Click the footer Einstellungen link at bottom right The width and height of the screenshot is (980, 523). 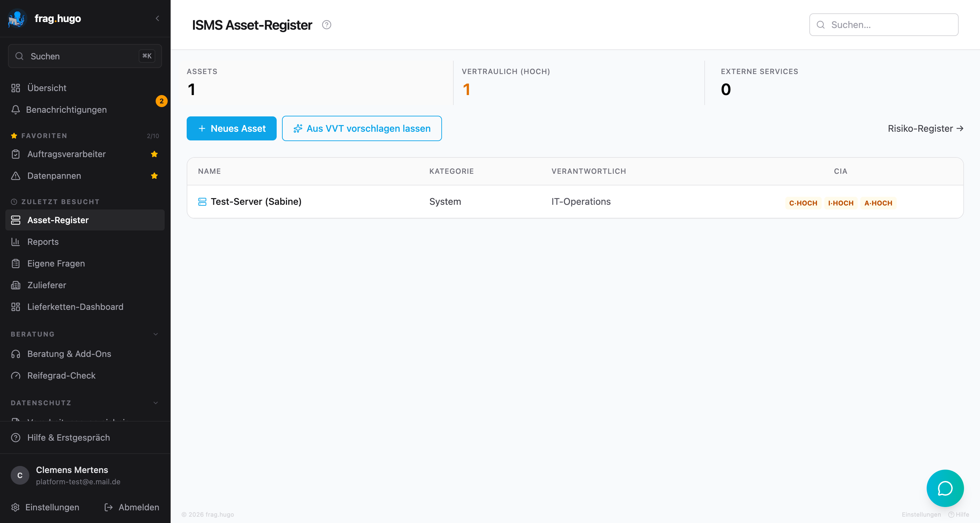tap(921, 515)
